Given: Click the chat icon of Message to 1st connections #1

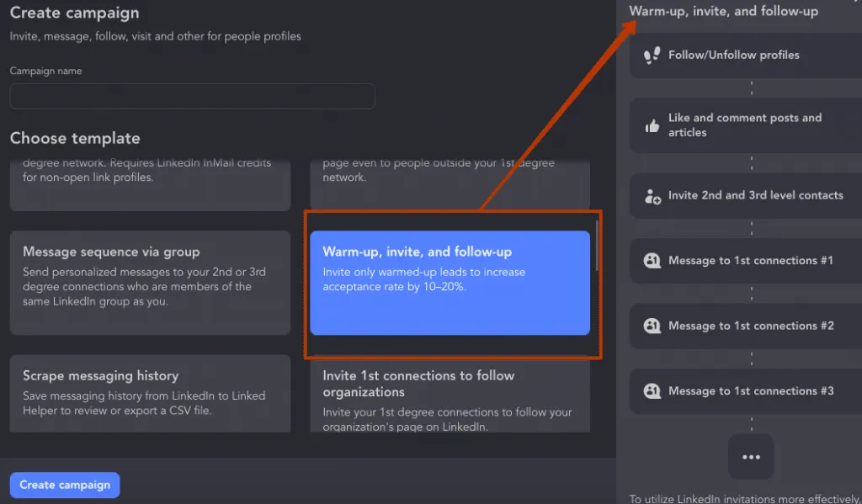Looking at the screenshot, I should tap(652, 261).
